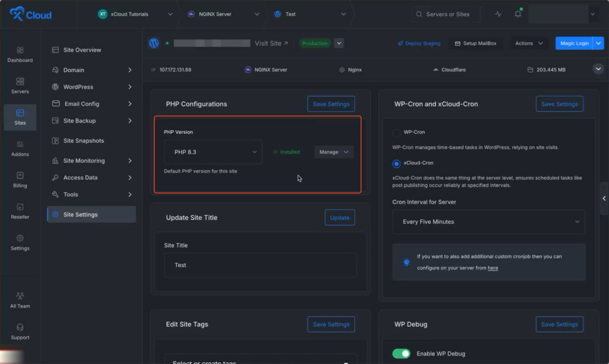
Task: Open the activity pulse icon in header
Action: [x=498, y=14]
